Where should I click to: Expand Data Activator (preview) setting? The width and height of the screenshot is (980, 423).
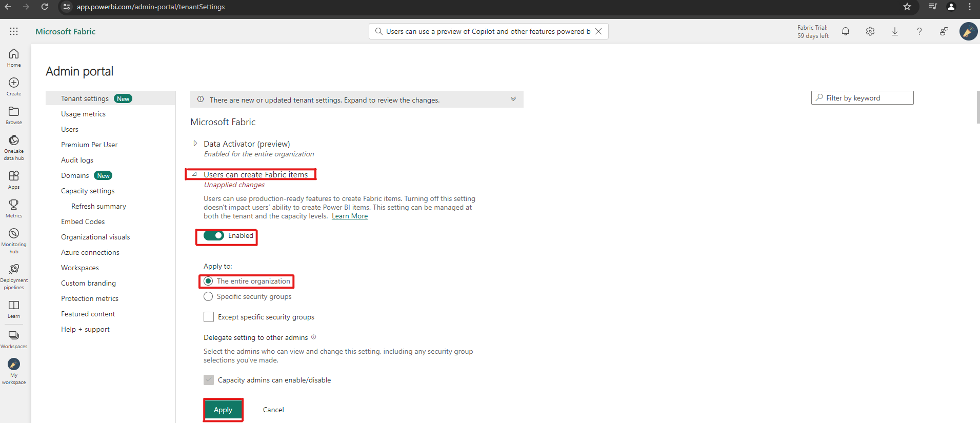195,144
